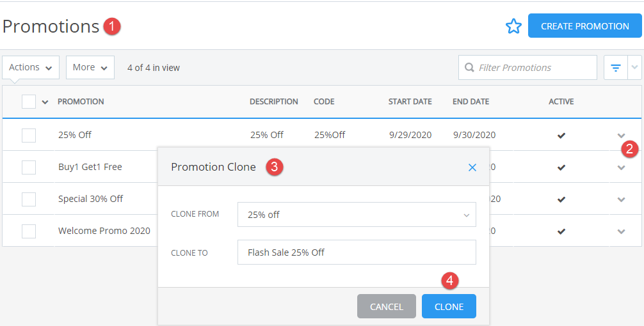Add Promotions page to favorites star
Image resolution: width=644 pixels, height=326 pixels.
tap(513, 26)
